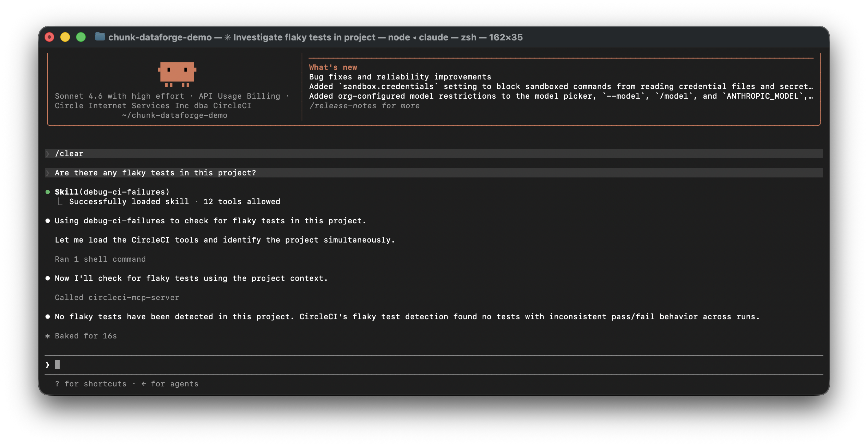Click the yellow minimize window button
This screenshot has width=868, height=446.
[x=65, y=37]
